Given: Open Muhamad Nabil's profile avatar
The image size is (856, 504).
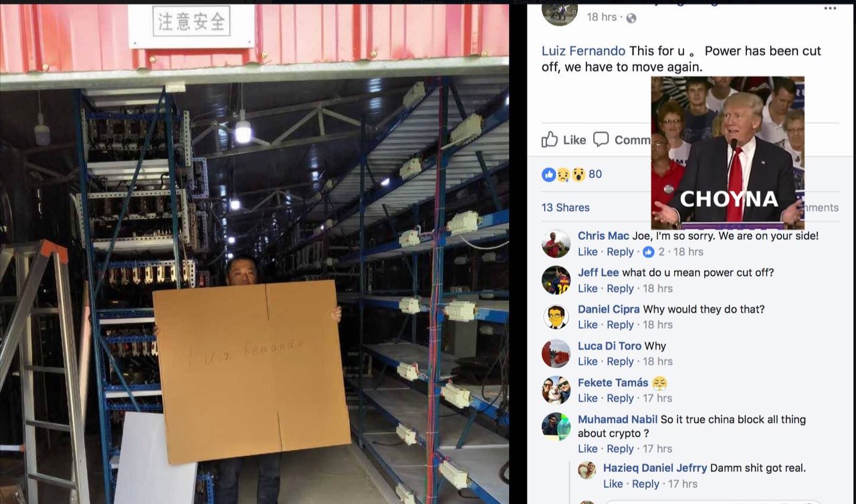Looking at the screenshot, I should point(556,426).
